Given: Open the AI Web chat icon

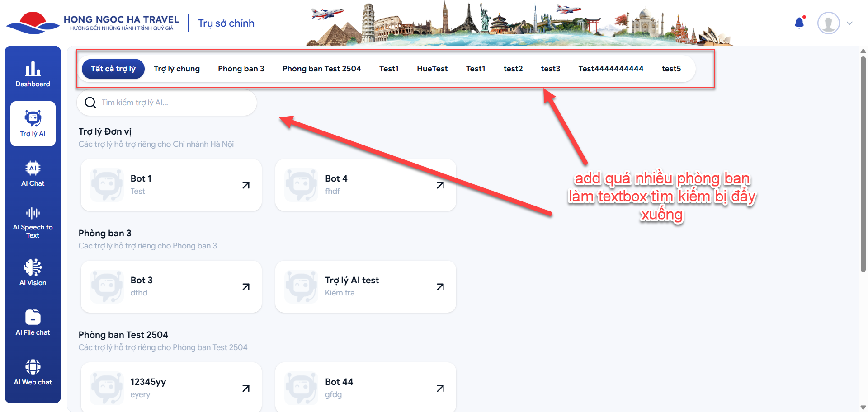Looking at the screenshot, I should pos(33,372).
